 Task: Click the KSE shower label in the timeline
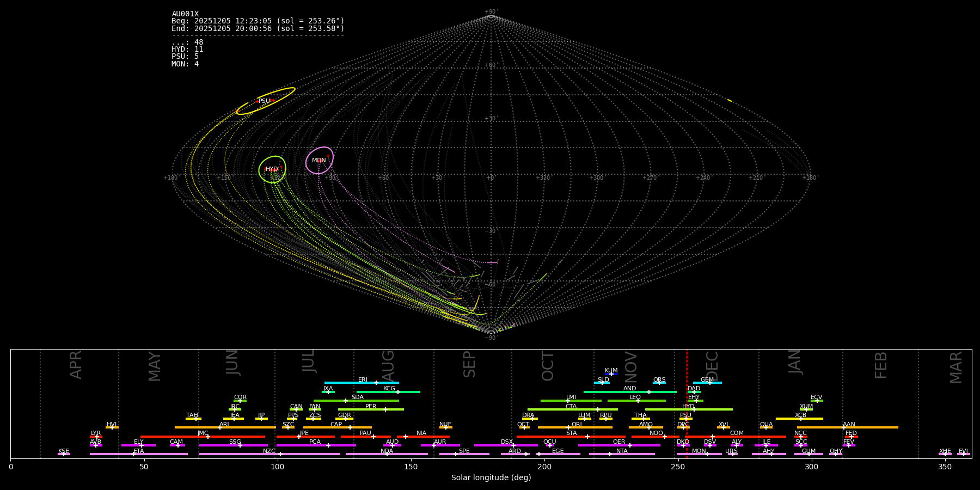tap(64, 451)
